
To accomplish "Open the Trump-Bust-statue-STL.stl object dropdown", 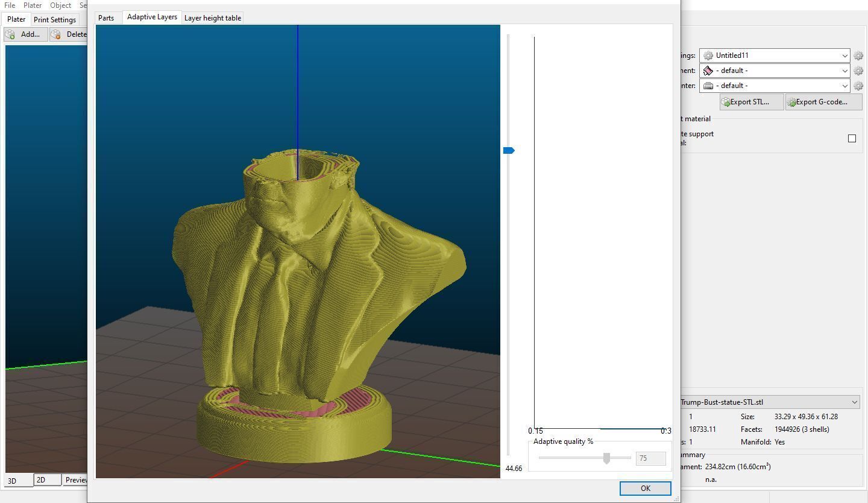I will 770,402.
